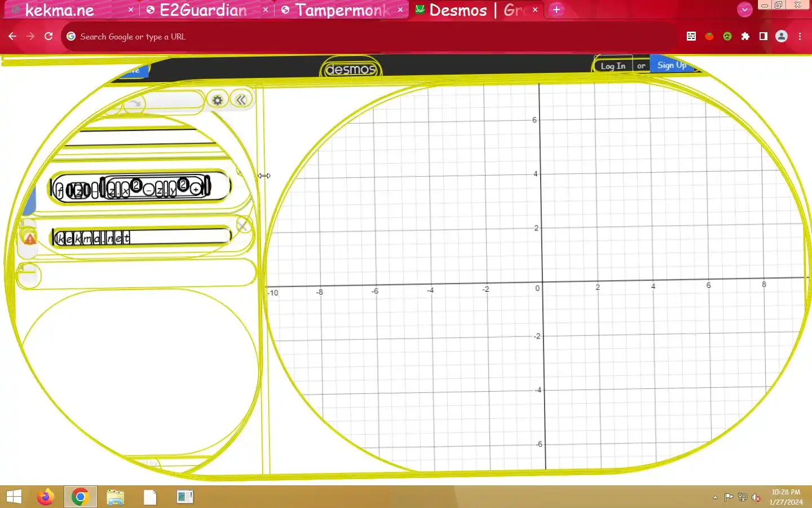Open the tab search dropdown arrow
Viewport: 812px width, 508px height.
tap(745, 10)
